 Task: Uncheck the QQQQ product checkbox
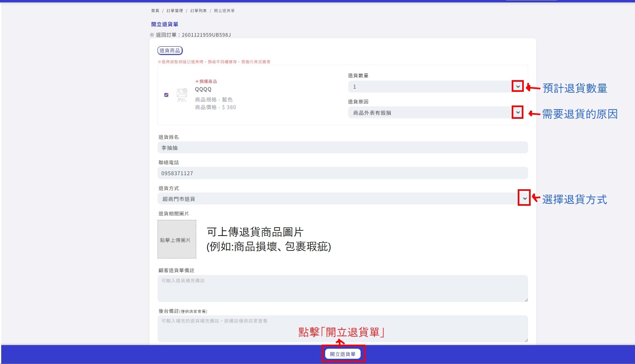[166, 95]
